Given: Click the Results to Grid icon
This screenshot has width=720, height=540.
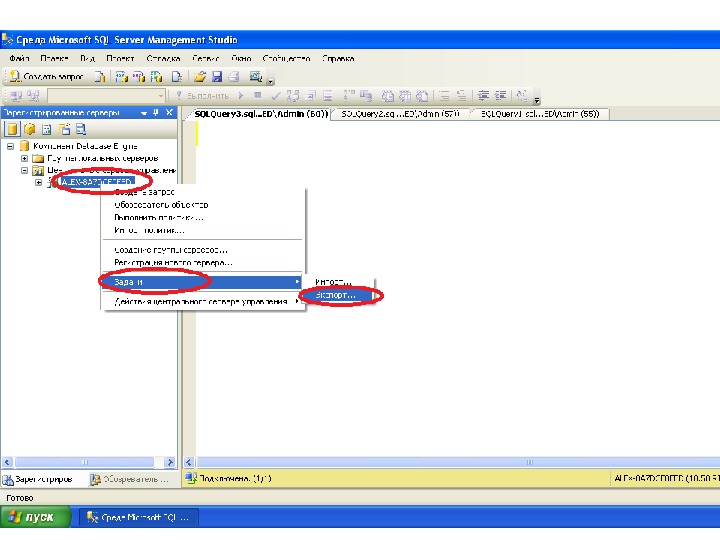Looking at the screenshot, I should tap(405, 96).
